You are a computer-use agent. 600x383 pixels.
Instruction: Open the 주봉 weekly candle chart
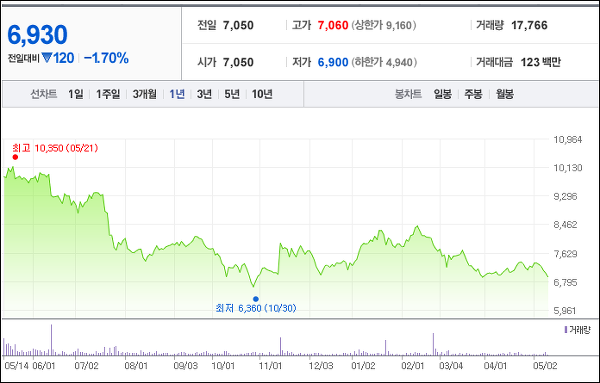tap(473, 94)
